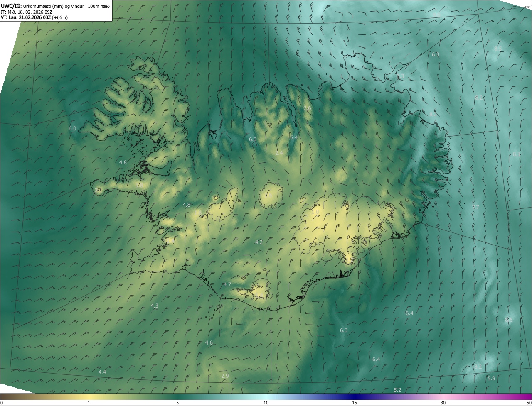Screen dimensions: 532x406
Task: Click the '2.4' value label on the map
Action: pos(279,153)
